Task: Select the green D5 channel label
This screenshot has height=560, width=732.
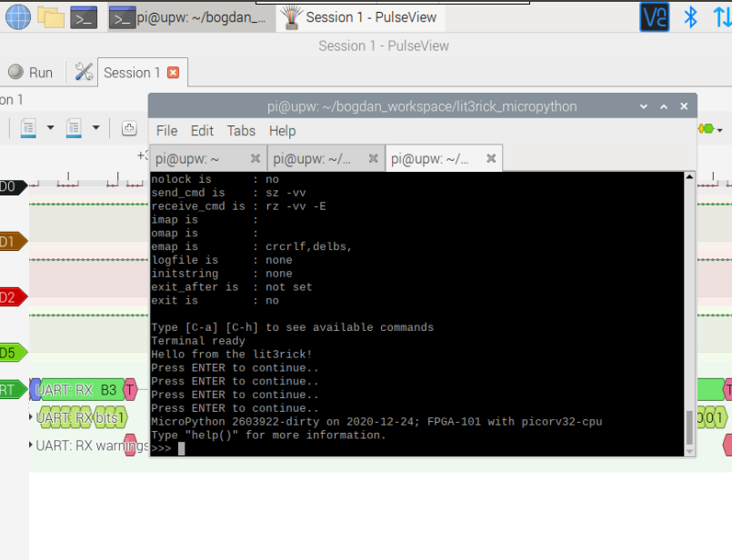Action: 12,353
